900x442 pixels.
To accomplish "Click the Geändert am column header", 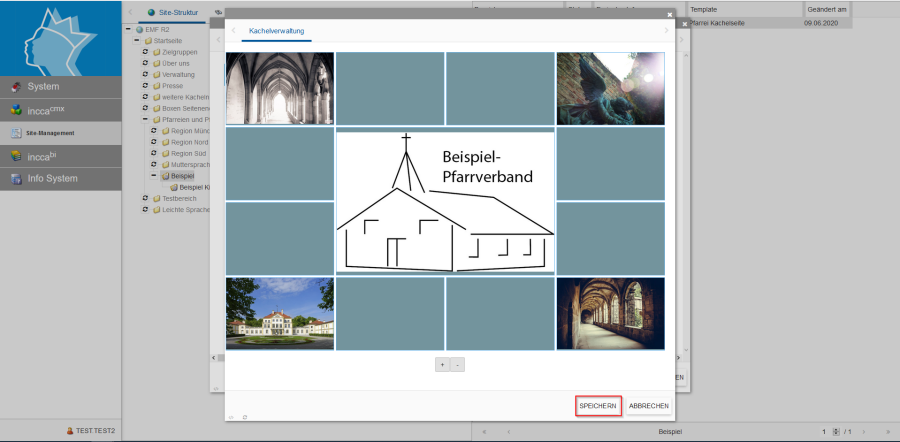I will 828,9.
